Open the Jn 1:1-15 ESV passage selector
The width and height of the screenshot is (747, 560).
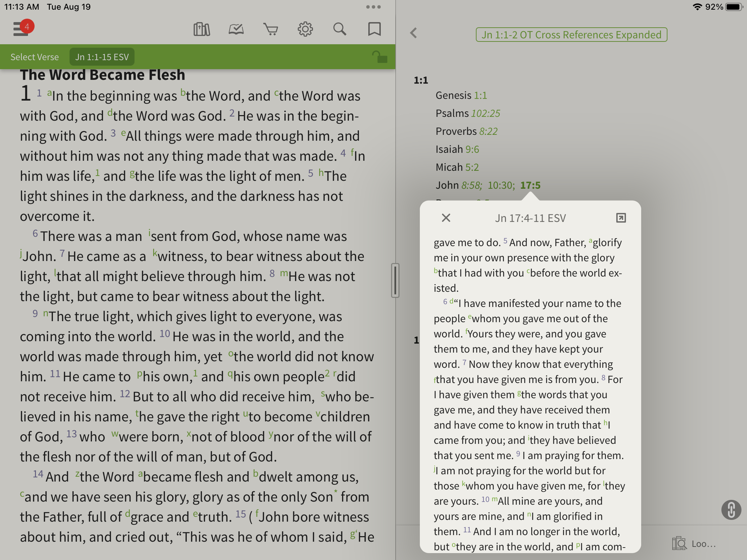point(102,57)
